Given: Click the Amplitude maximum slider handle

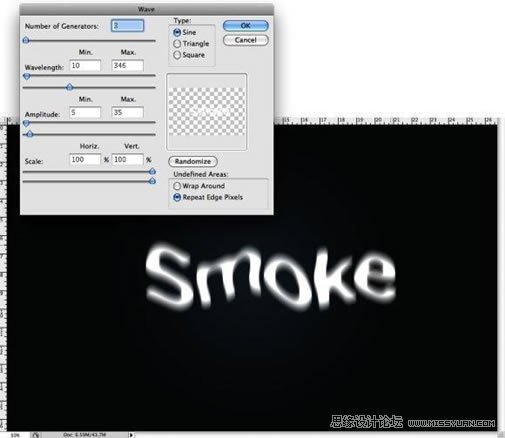Looking at the screenshot, I should pyautogui.click(x=30, y=134).
